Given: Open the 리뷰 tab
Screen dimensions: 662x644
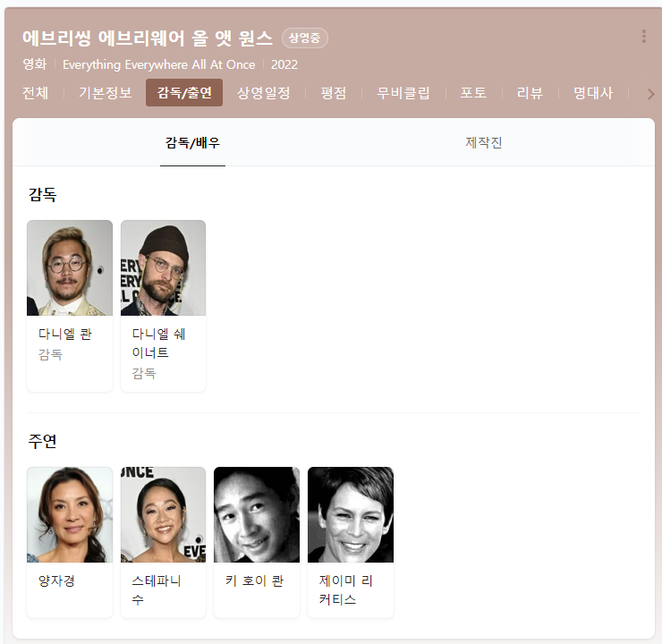Looking at the screenshot, I should tap(530, 93).
